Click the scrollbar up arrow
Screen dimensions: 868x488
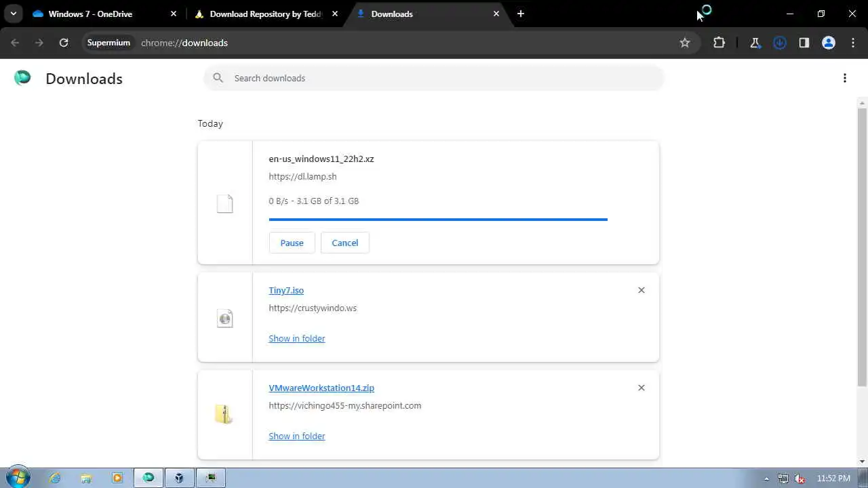pyautogui.click(x=863, y=103)
